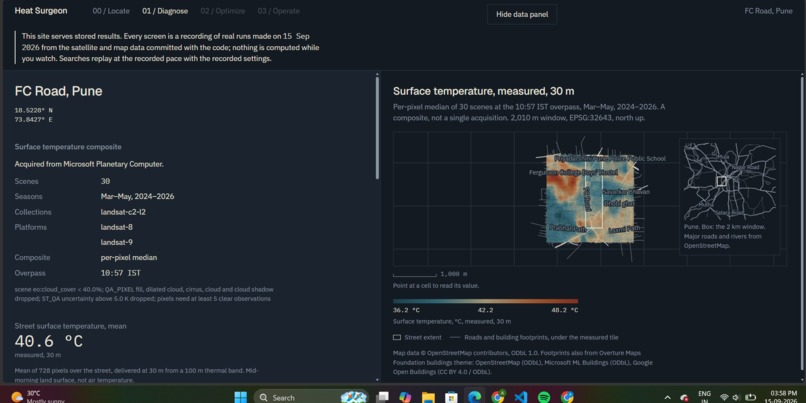Switch the ENG IN input language
The width and height of the screenshot is (806, 403).
[704, 397]
